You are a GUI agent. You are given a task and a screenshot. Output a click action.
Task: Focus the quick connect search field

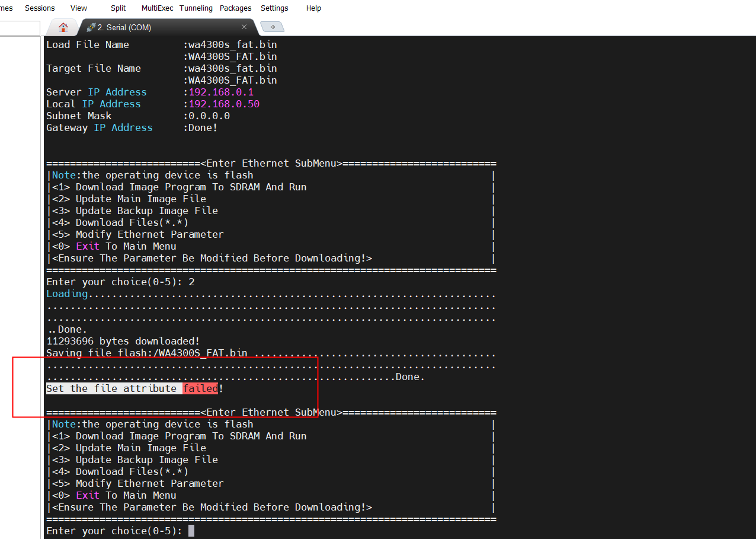pos(20,28)
